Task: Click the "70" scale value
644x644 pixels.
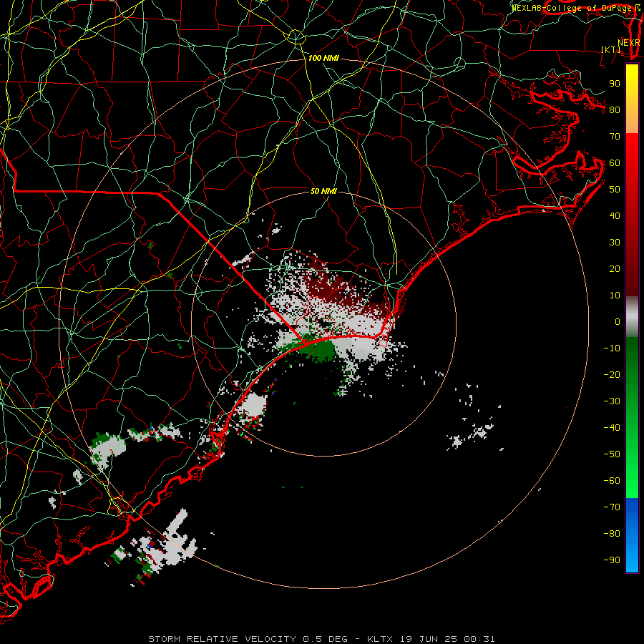Action: coord(615,137)
